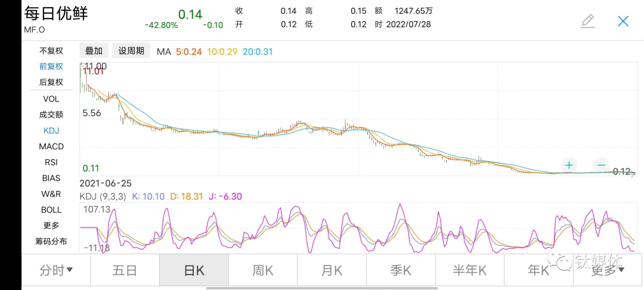Tap the 叠加 overlay button

coord(94,51)
